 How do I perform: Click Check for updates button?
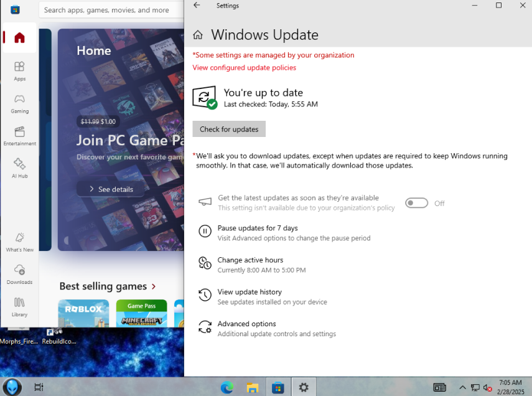tap(229, 129)
